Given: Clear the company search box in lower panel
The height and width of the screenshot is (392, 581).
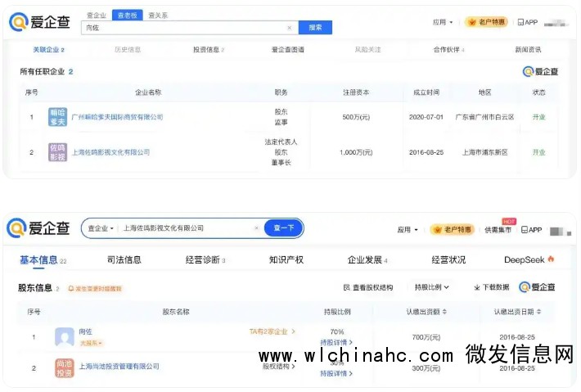Looking at the screenshot, I should click(x=256, y=228).
